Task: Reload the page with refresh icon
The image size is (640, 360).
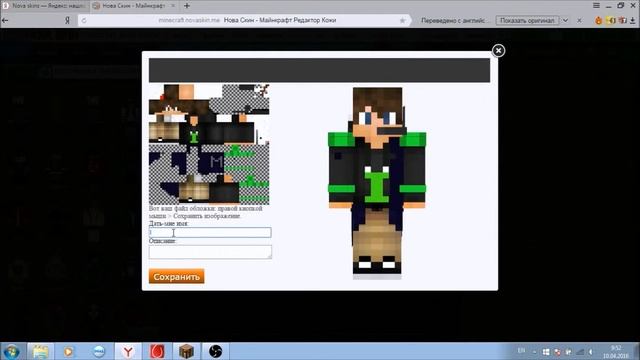Action: (x=84, y=20)
